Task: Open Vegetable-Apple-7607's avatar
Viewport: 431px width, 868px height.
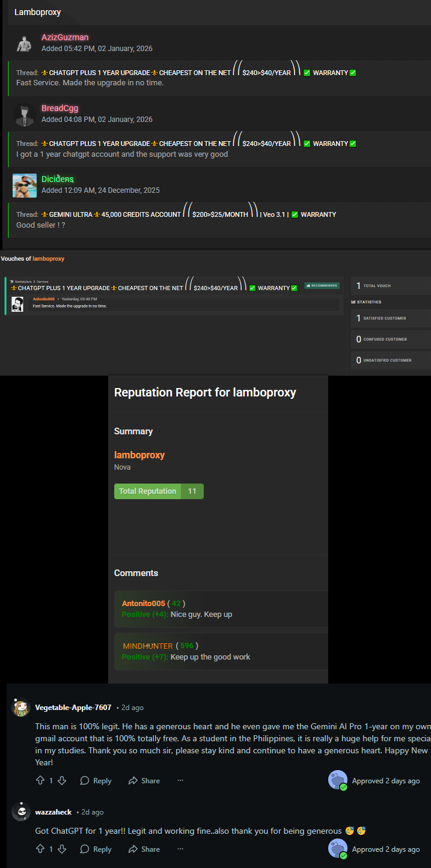Action: pyautogui.click(x=21, y=708)
